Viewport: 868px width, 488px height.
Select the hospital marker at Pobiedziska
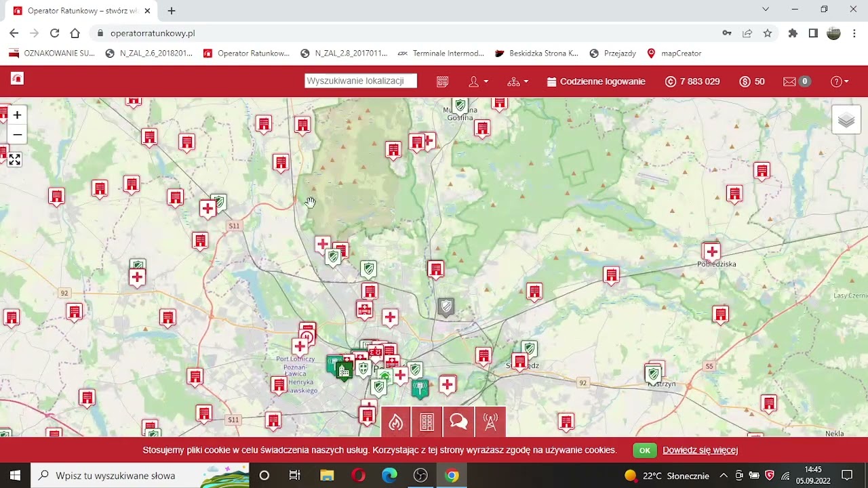711,252
